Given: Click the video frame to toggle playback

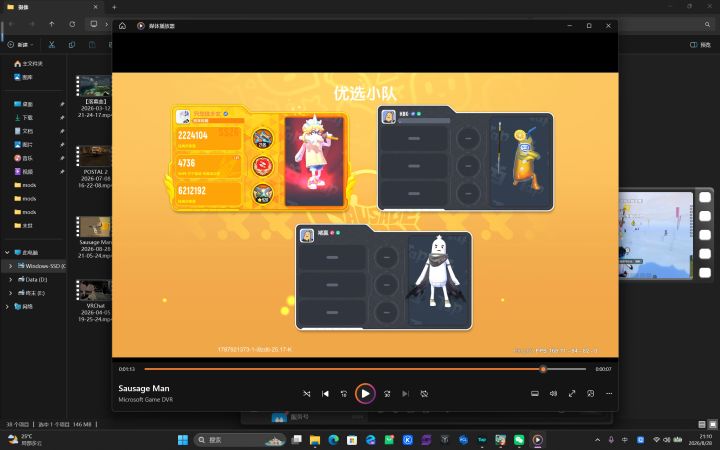Looking at the screenshot, I should (365, 214).
